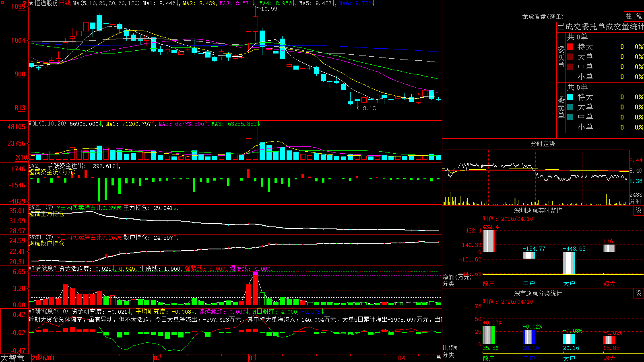The width and height of the screenshot is (644, 362).
Task: Click the 深圳超赢实时监控 panel title
Action: click(x=538, y=210)
